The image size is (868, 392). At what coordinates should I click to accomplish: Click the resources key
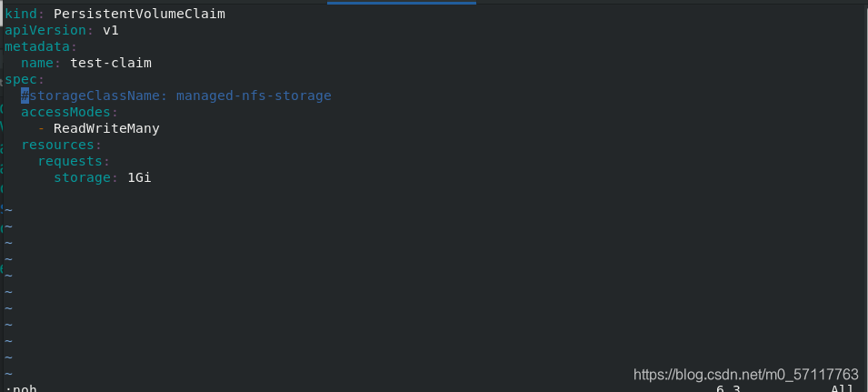click(x=57, y=145)
